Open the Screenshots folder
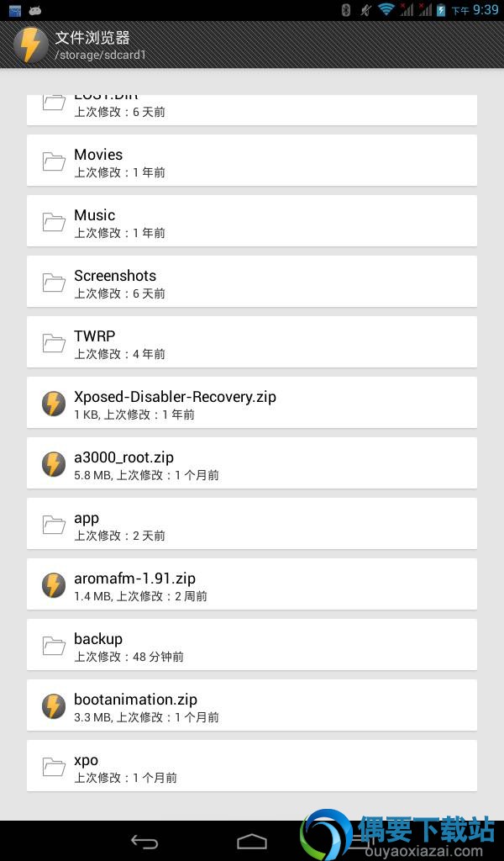The image size is (504, 861). [252, 281]
